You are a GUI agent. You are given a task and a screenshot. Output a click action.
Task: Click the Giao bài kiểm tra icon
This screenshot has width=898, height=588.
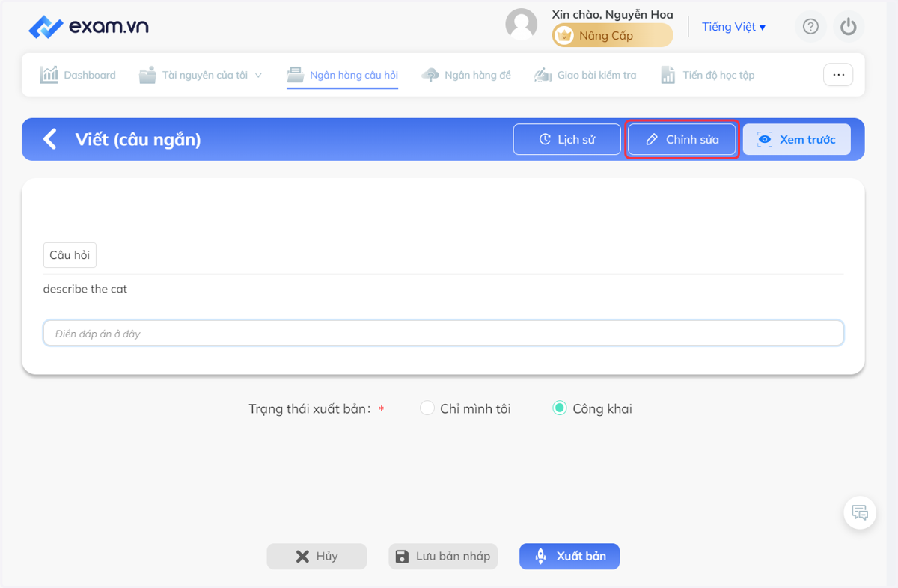pyautogui.click(x=543, y=75)
